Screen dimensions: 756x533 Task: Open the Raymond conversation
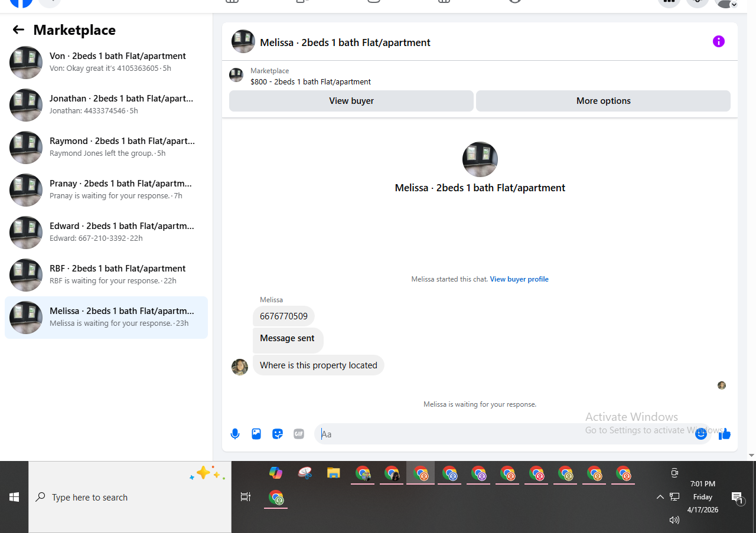click(x=106, y=147)
